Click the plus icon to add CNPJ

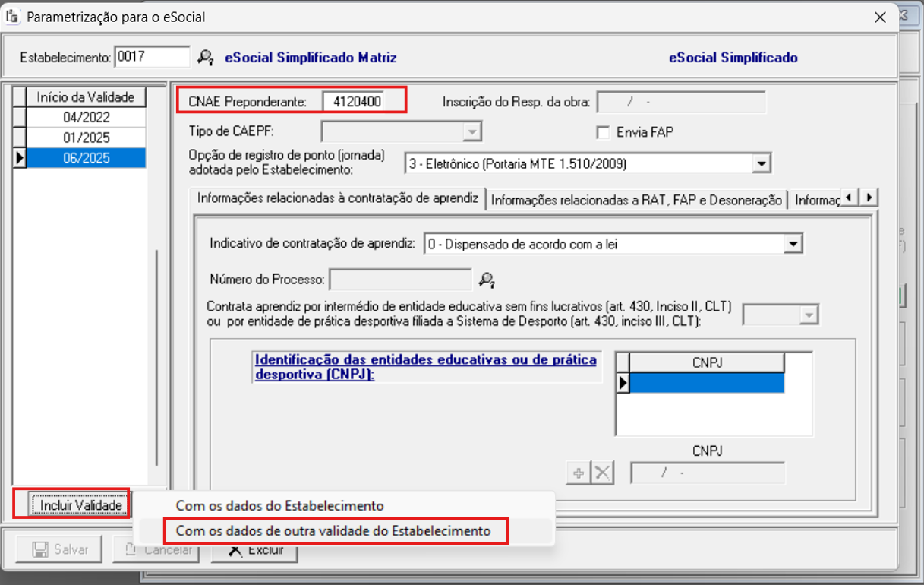[579, 473]
